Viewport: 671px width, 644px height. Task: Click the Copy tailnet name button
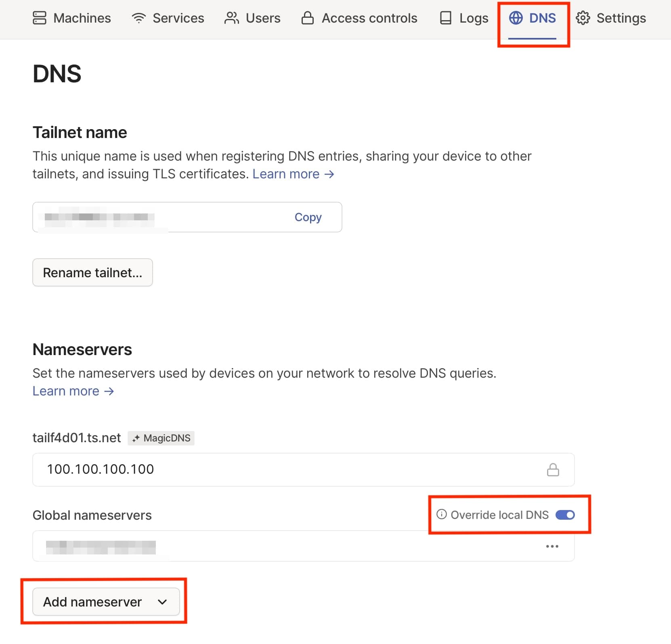[x=308, y=217]
